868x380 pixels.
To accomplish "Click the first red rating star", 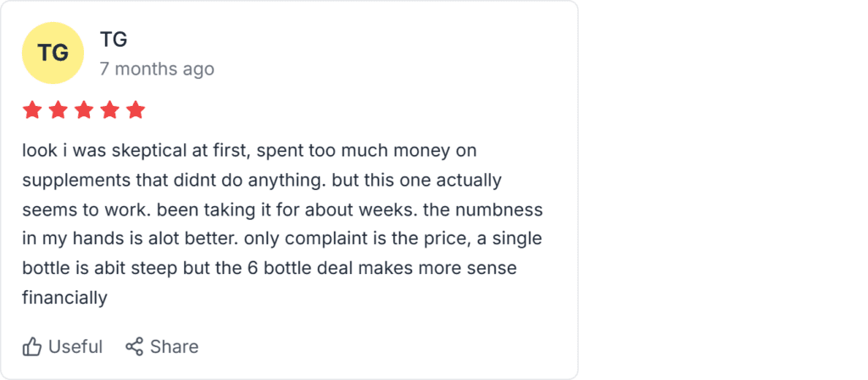I will pyautogui.click(x=32, y=110).
